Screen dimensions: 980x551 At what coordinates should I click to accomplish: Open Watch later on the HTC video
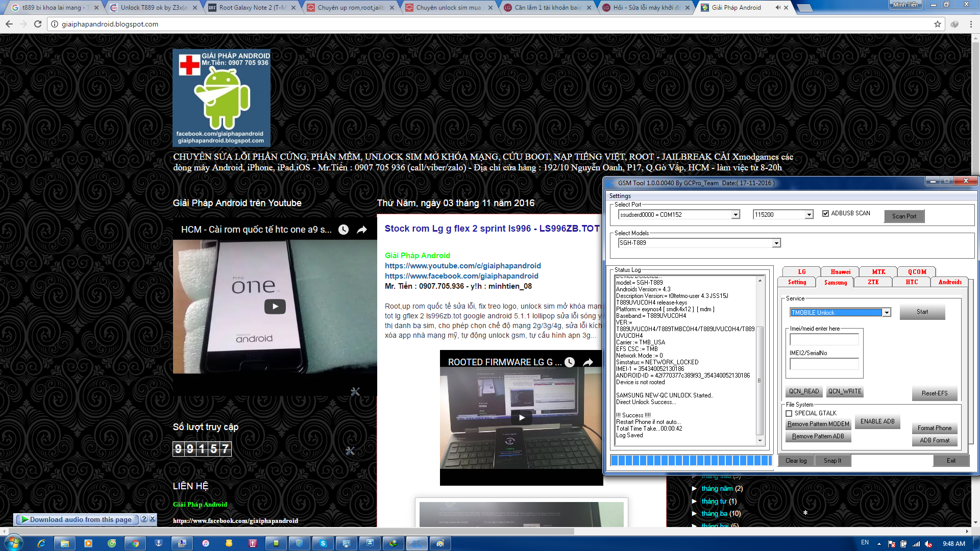(x=344, y=230)
